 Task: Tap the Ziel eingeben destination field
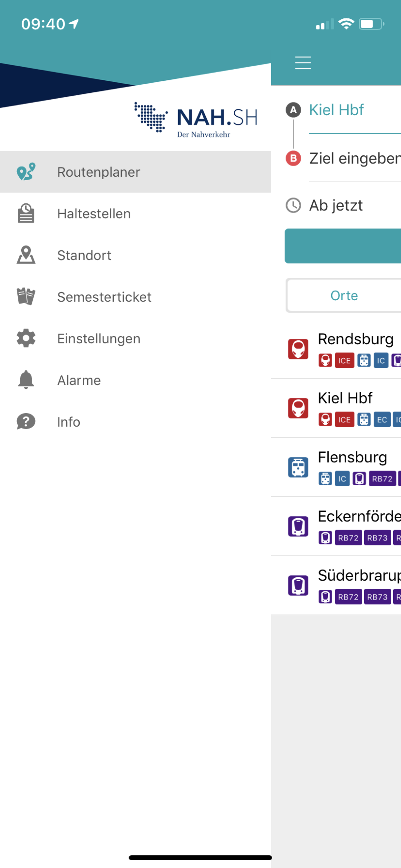pos(355,159)
